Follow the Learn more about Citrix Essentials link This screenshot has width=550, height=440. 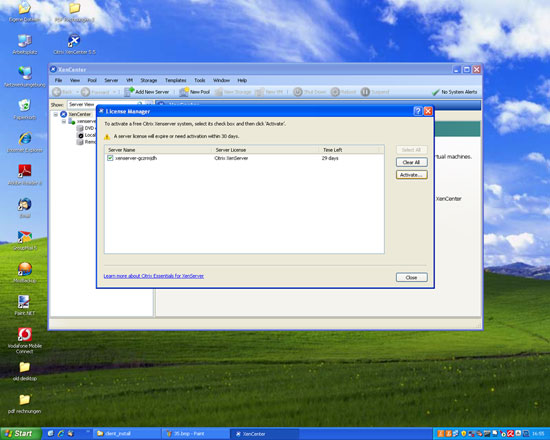(154, 276)
